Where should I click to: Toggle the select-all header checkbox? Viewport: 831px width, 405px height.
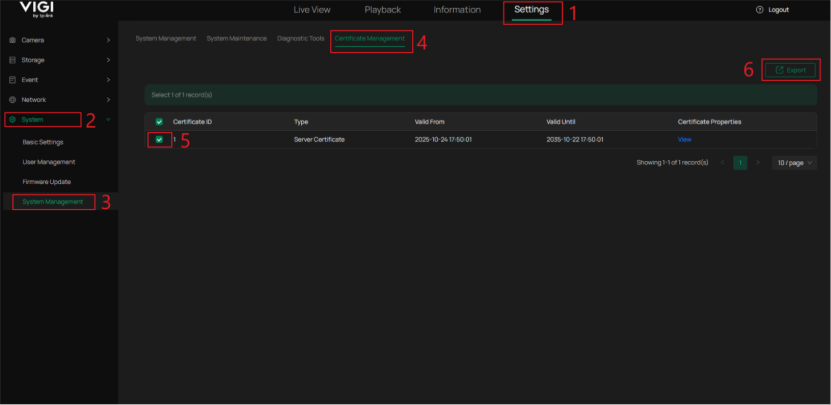(159, 122)
